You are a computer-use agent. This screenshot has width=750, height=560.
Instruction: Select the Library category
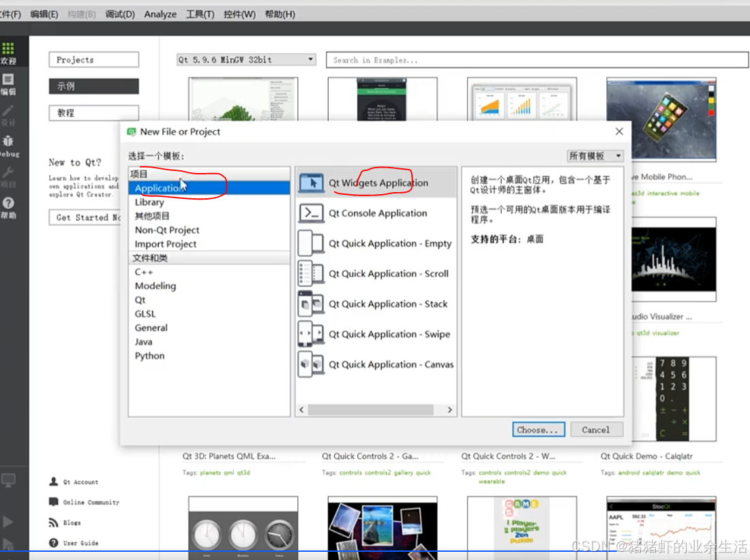[209, 202]
